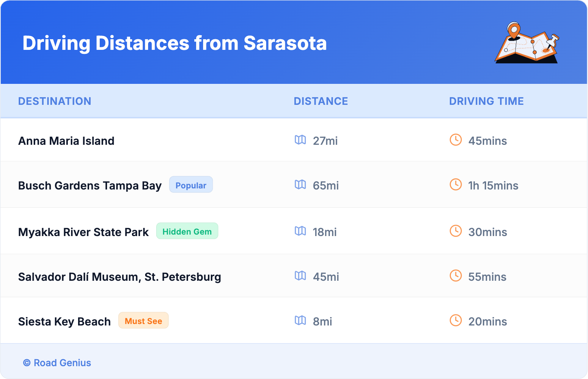The height and width of the screenshot is (379, 588).
Task: Click the clock icon beside 30mins
Action: (x=456, y=231)
